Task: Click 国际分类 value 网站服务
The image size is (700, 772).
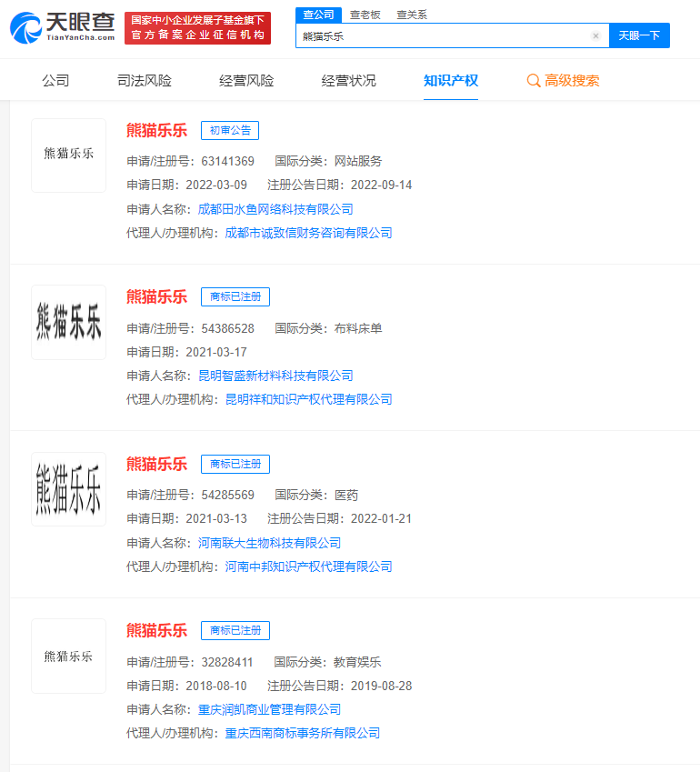Action: [358, 161]
